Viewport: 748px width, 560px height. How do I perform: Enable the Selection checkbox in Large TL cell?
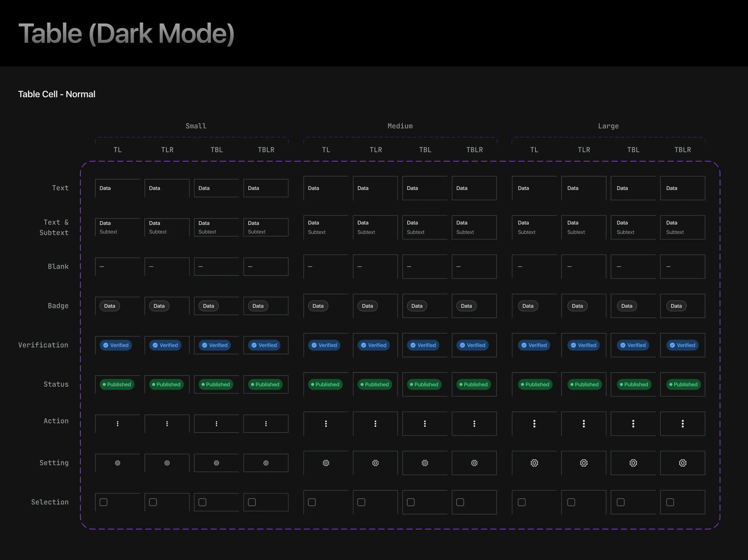[522, 502]
